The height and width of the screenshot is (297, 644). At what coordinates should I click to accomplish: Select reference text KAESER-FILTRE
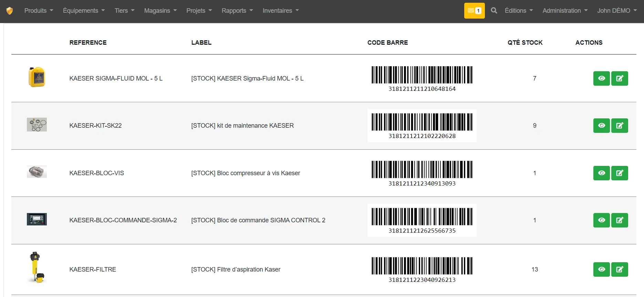pyautogui.click(x=93, y=269)
